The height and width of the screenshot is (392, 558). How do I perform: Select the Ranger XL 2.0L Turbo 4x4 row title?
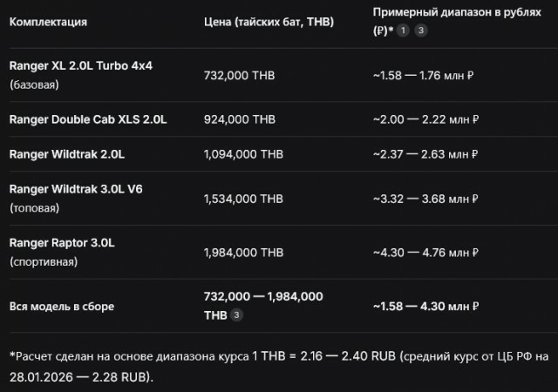click(x=81, y=66)
